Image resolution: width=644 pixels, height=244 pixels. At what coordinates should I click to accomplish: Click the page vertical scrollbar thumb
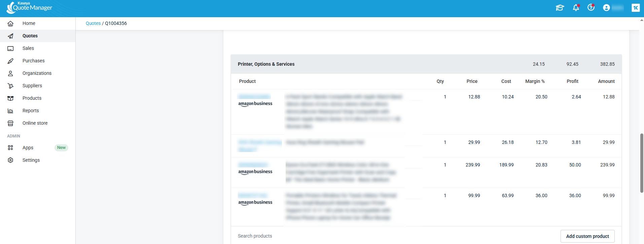pos(641,163)
